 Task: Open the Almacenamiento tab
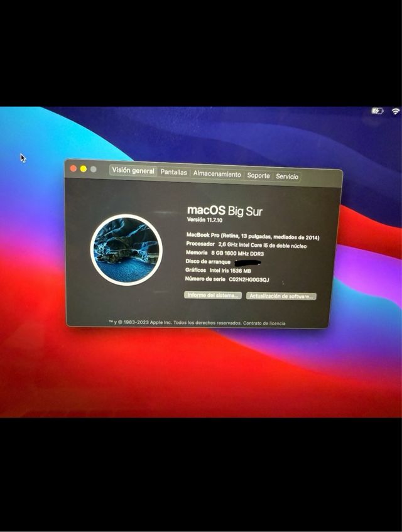(x=217, y=174)
